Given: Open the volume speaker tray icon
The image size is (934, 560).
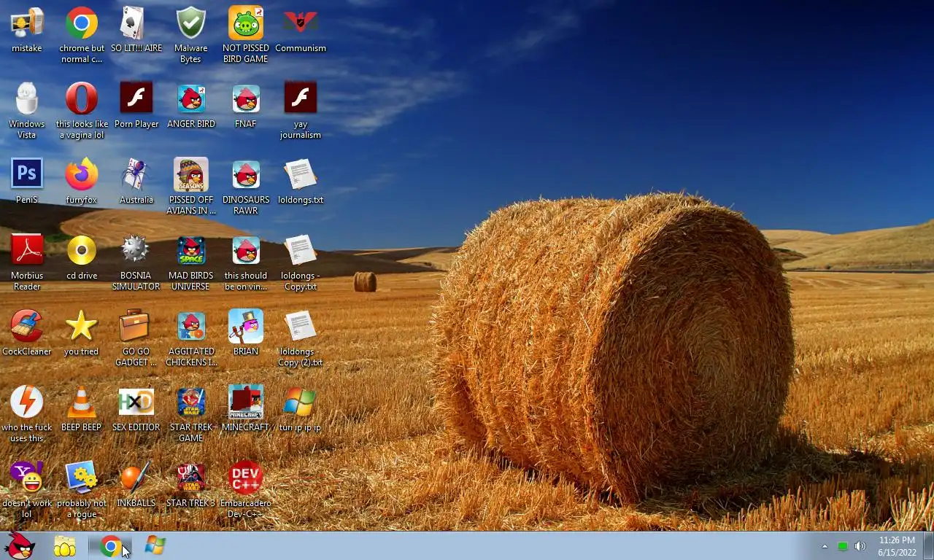Looking at the screenshot, I should [x=860, y=546].
